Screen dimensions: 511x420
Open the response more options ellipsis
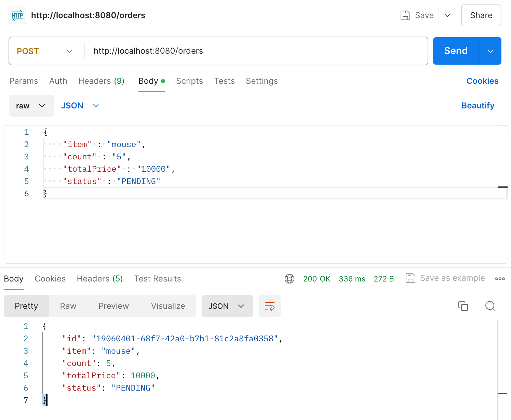coord(500,279)
